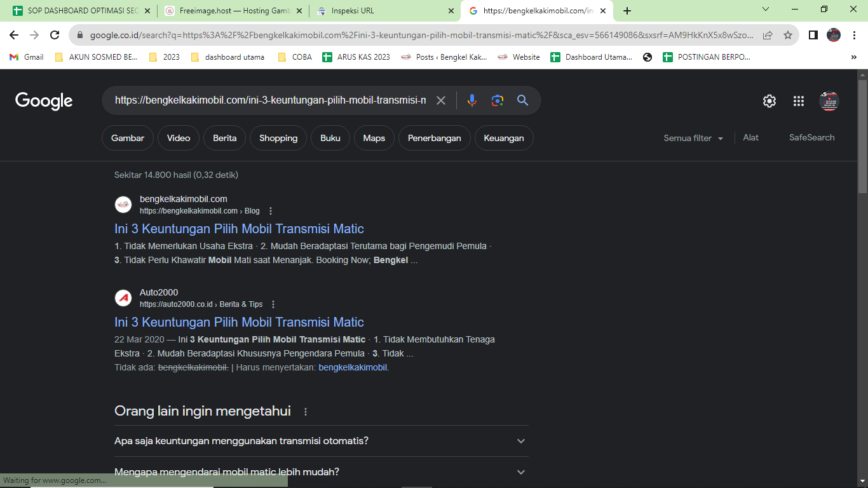868x488 pixels.
Task: Expand the Semua filter dropdown
Action: click(x=693, y=138)
